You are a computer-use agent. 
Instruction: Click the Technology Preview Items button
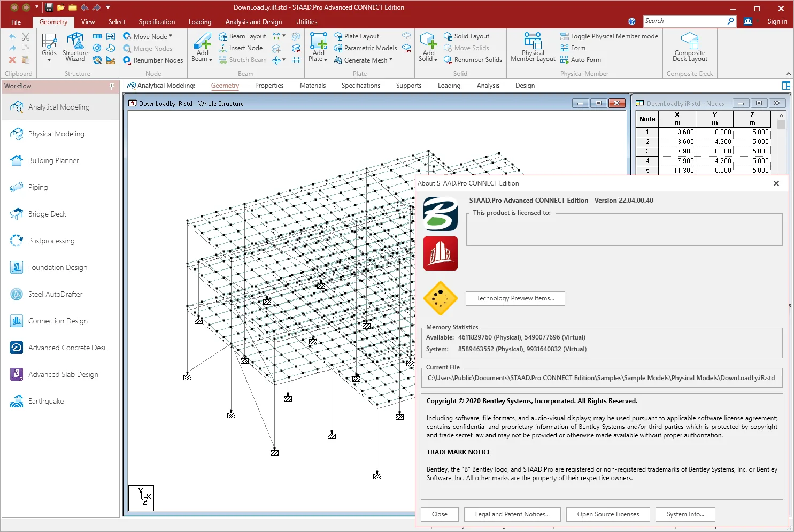pyautogui.click(x=515, y=298)
